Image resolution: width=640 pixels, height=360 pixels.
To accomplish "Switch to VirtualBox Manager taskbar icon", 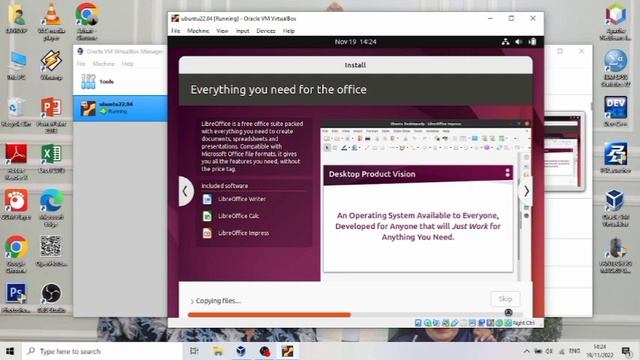I will pos(241,351).
